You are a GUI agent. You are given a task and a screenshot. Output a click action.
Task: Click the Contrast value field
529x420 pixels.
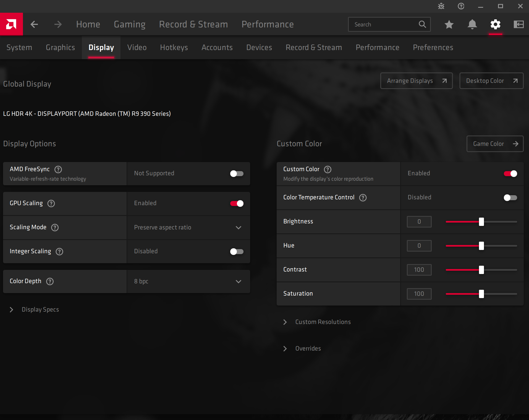point(419,270)
